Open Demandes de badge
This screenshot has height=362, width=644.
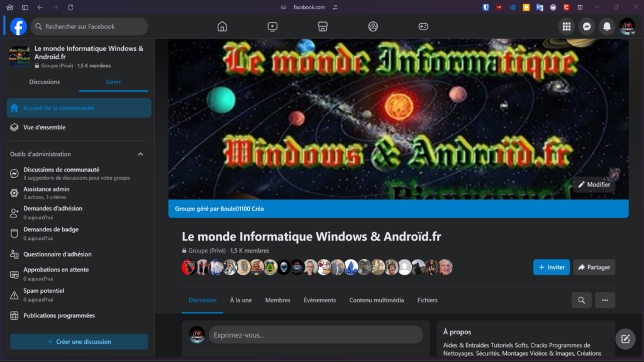click(79, 234)
